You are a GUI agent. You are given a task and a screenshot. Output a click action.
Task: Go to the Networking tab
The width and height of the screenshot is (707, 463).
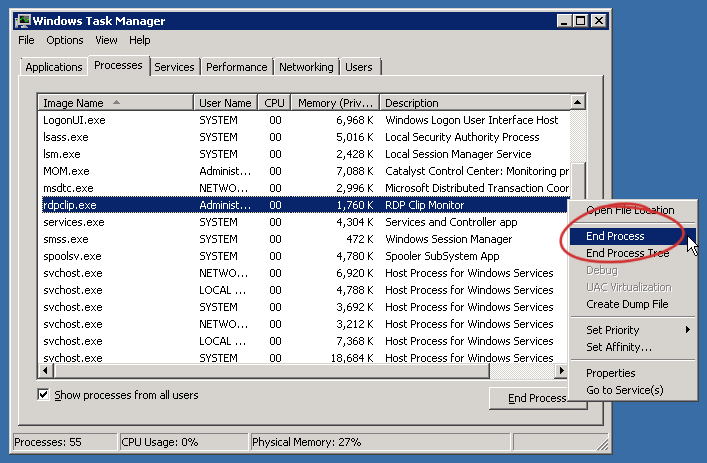306,67
